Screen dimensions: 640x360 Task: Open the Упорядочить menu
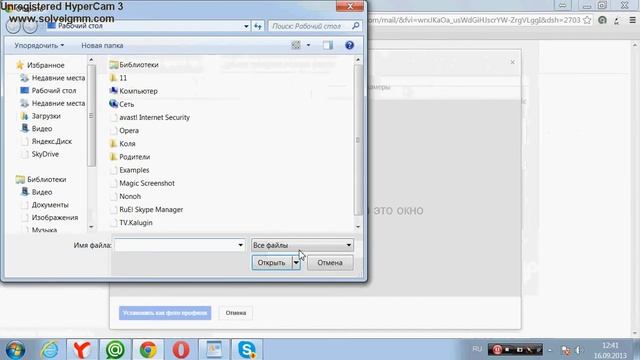(x=39, y=45)
